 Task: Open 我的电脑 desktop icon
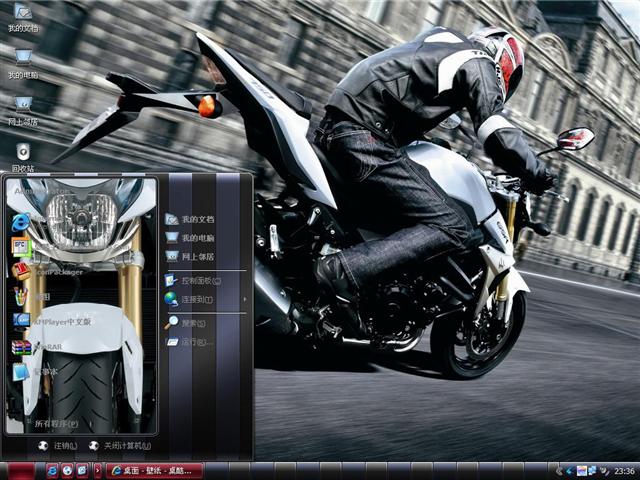22,62
